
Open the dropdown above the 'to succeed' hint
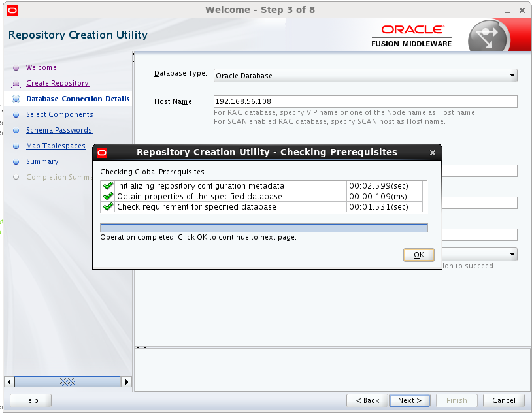tap(512, 254)
